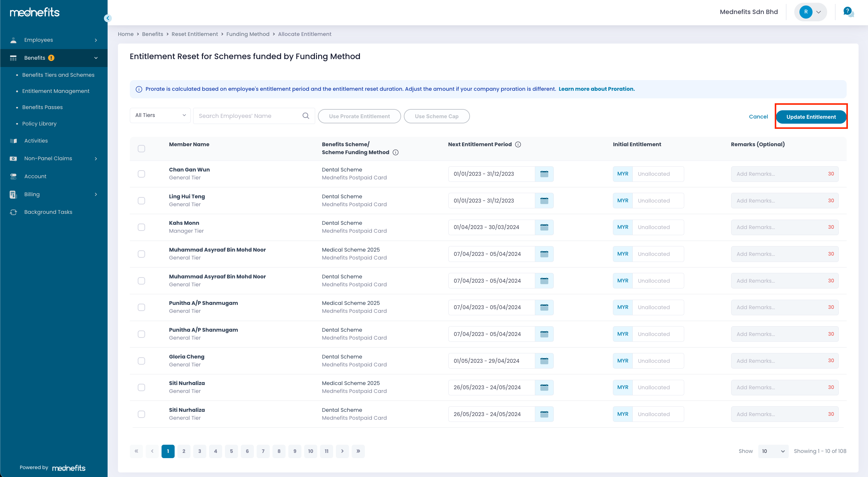868x477 pixels.
Task: Expand user profile R dropdown
Action: click(x=810, y=12)
